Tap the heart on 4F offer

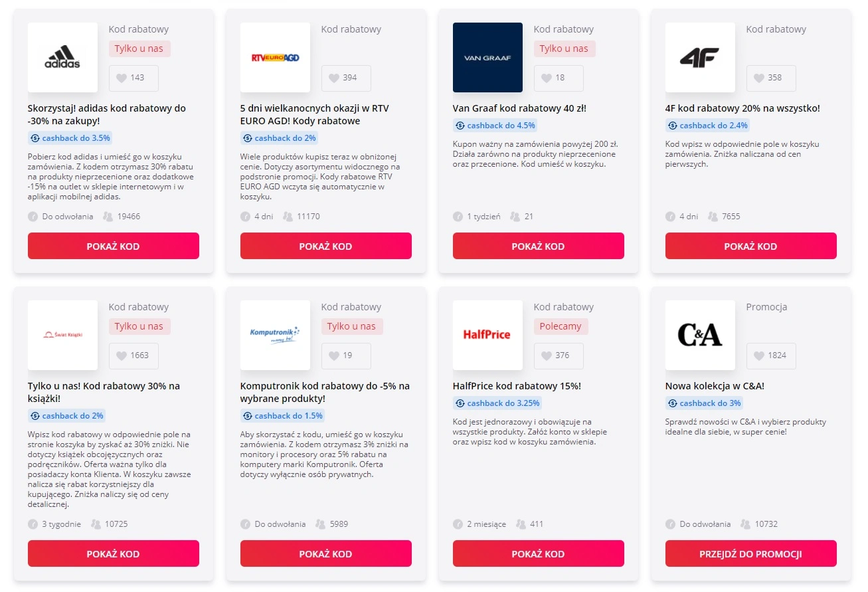click(759, 78)
